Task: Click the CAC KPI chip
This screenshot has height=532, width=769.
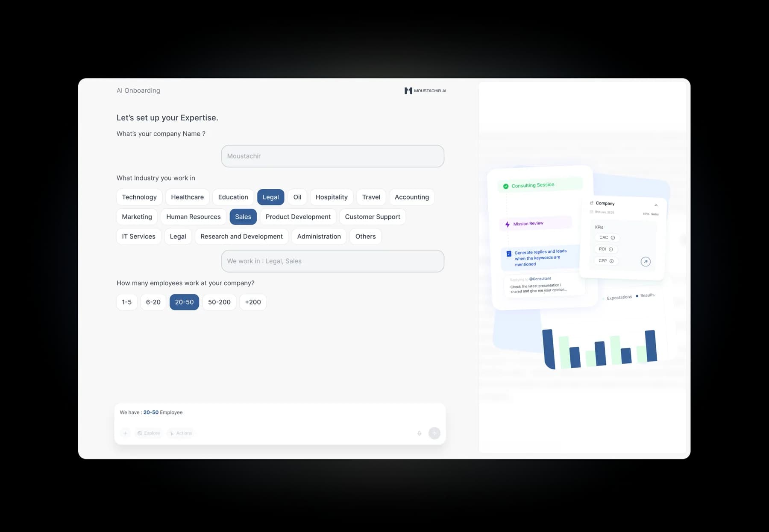Action: (607, 237)
